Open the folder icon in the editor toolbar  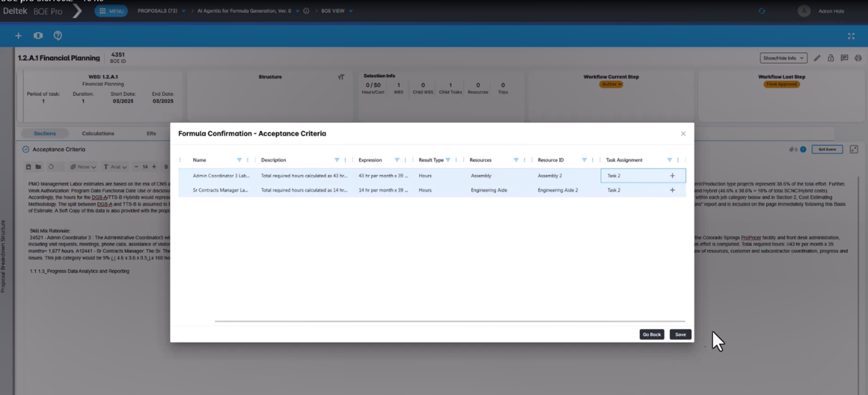pyautogui.click(x=38, y=167)
